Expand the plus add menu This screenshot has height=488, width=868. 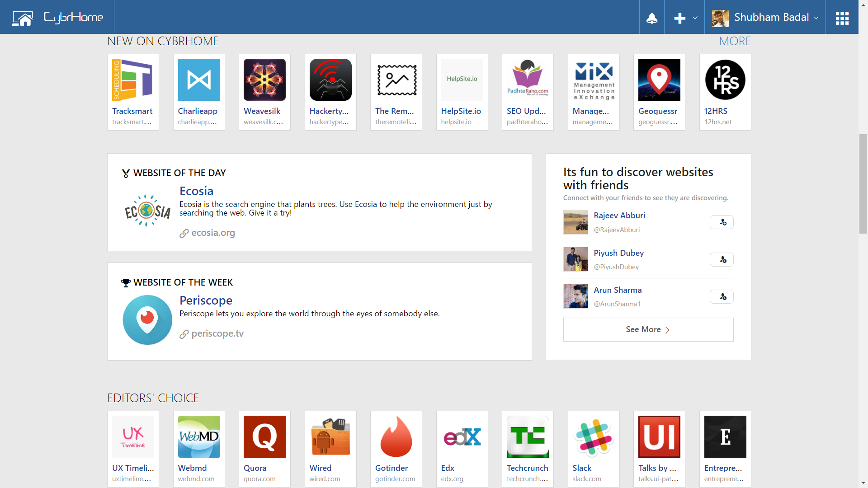(685, 18)
